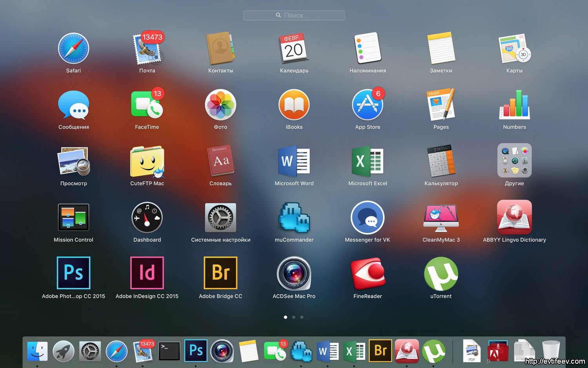Screen dimensions: 588x368
Task: Open ABBYY Lingvo Dictionary in Launchpad grid
Action: point(514,217)
